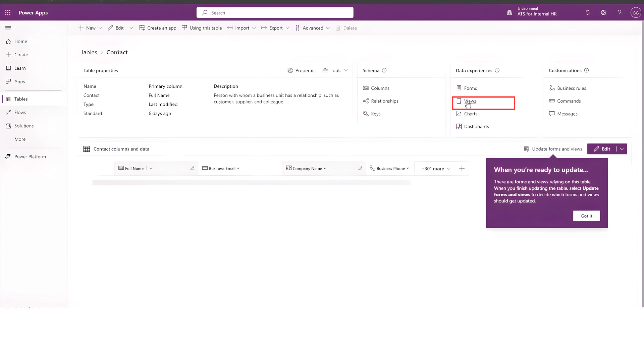The height and width of the screenshot is (362, 644).
Task: Open Relationships under Schema
Action: tap(381, 101)
